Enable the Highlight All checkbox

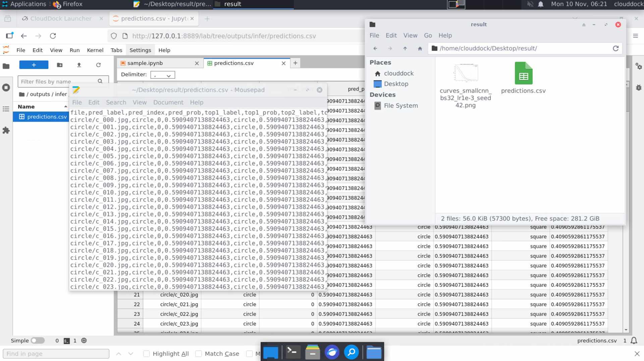147,354
